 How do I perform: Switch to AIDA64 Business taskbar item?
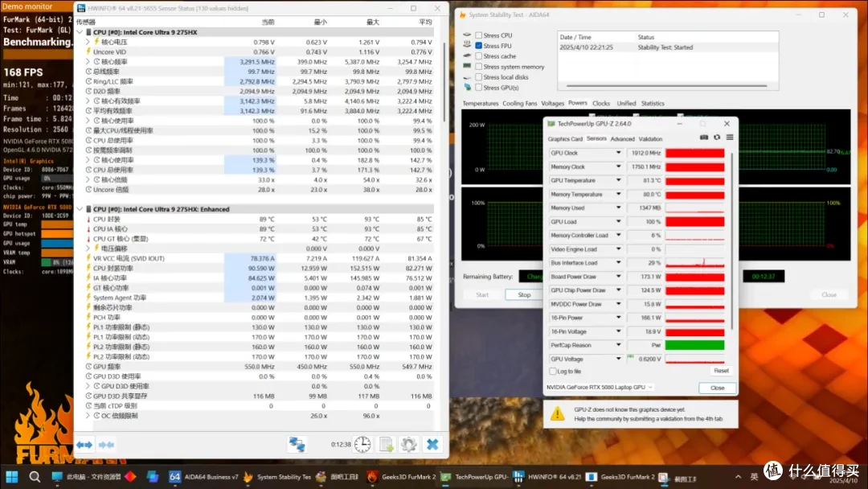(x=203, y=476)
